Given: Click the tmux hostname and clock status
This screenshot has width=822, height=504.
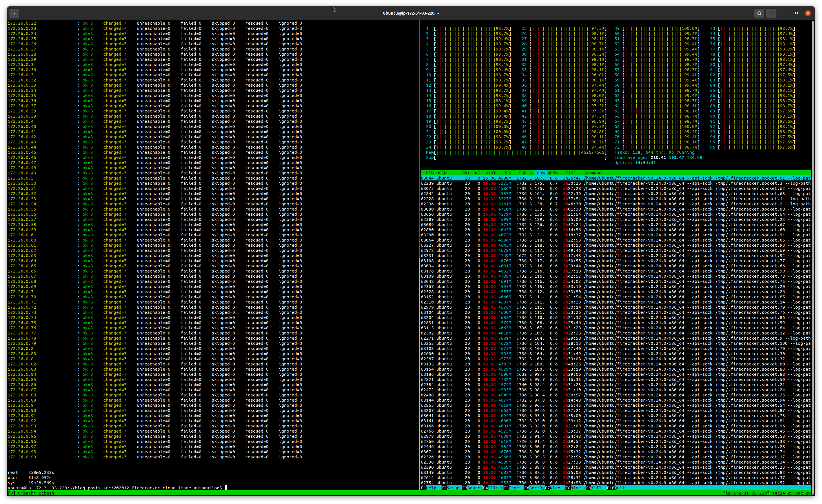Looking at the screenshot, I should (767, 493).
